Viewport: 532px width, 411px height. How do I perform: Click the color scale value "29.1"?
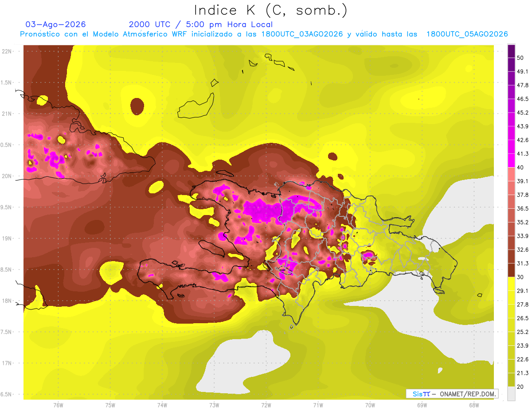click(x=522, y=290)
